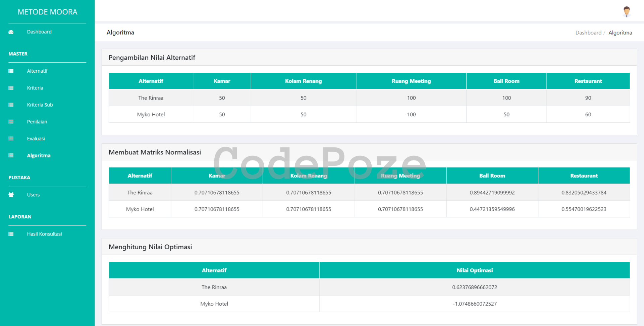Open Hasil Konsultasi report link
The width and height of the screenshot is (644, 326).
[x=44, y=234]
